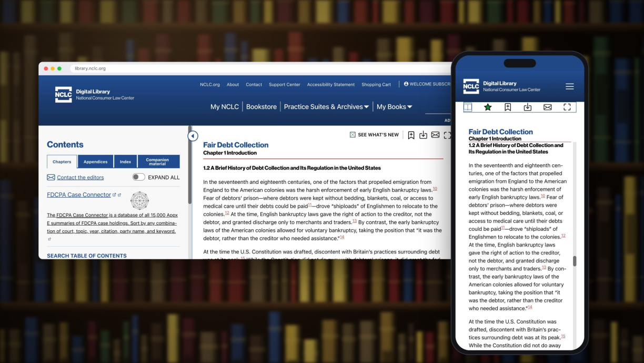Open Accessibility Statement link
This screenshot has height=363, width=644.
pos(331,84)
